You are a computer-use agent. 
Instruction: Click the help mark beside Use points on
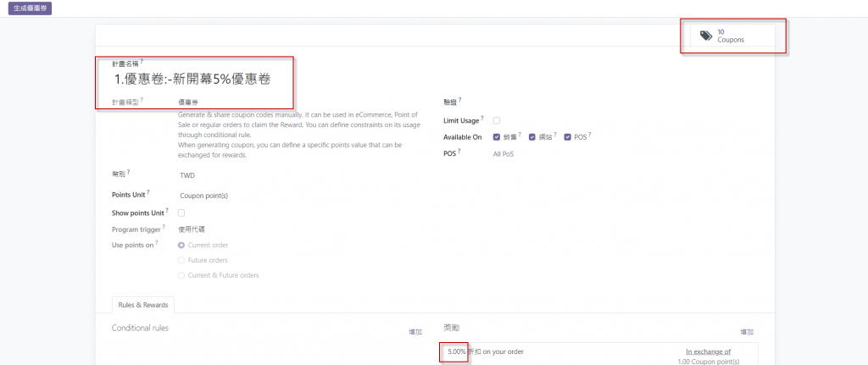156,242
